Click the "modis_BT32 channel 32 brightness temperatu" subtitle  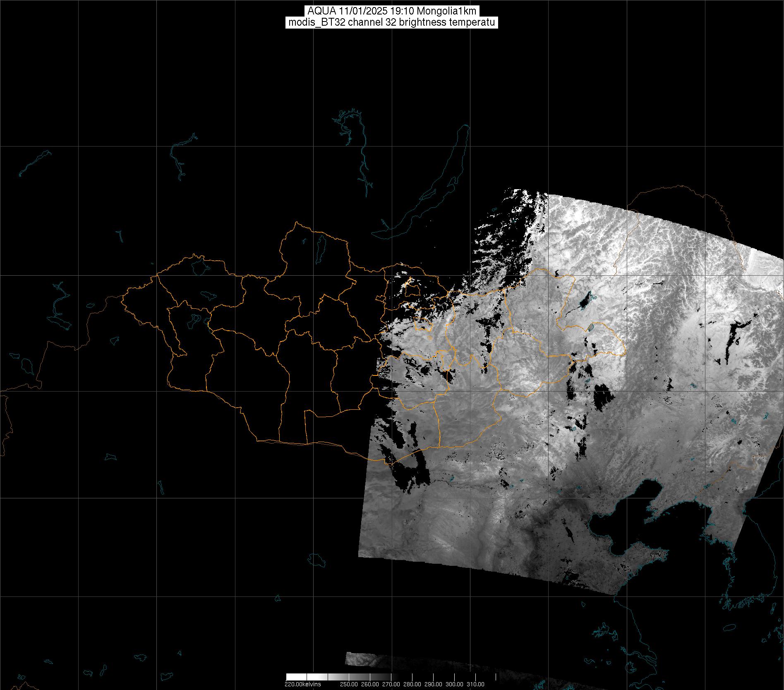coord(392,22)
